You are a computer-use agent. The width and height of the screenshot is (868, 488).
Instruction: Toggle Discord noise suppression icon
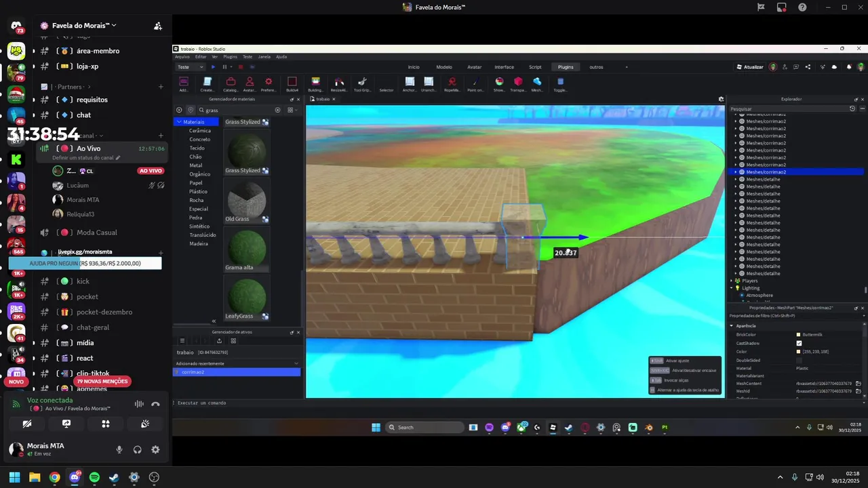click(139, 404)
